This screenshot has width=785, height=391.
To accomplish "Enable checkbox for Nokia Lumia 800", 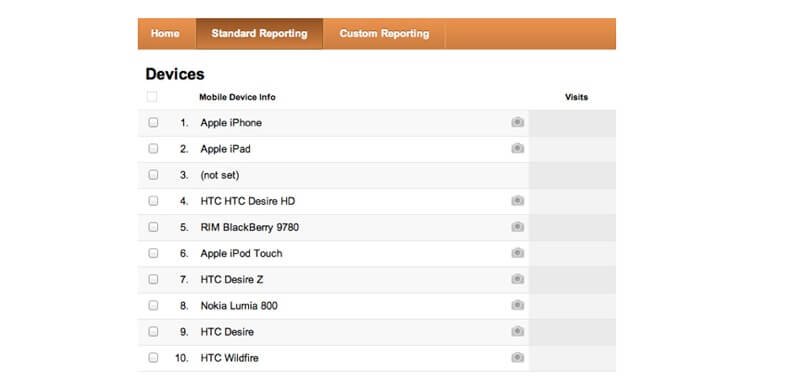I will point(153,305).
